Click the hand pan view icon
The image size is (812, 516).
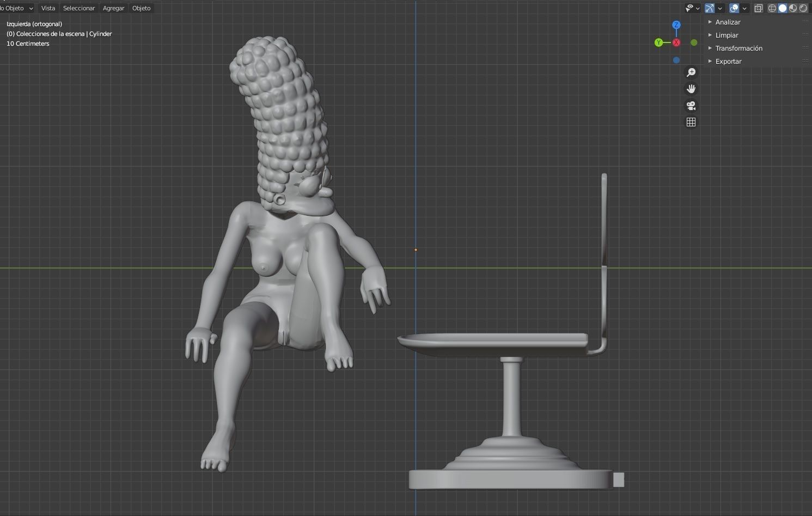tap(691, 89)
